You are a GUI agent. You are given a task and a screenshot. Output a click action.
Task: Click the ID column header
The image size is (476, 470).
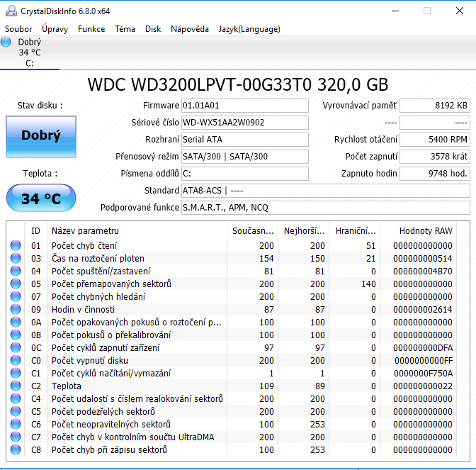35,231
